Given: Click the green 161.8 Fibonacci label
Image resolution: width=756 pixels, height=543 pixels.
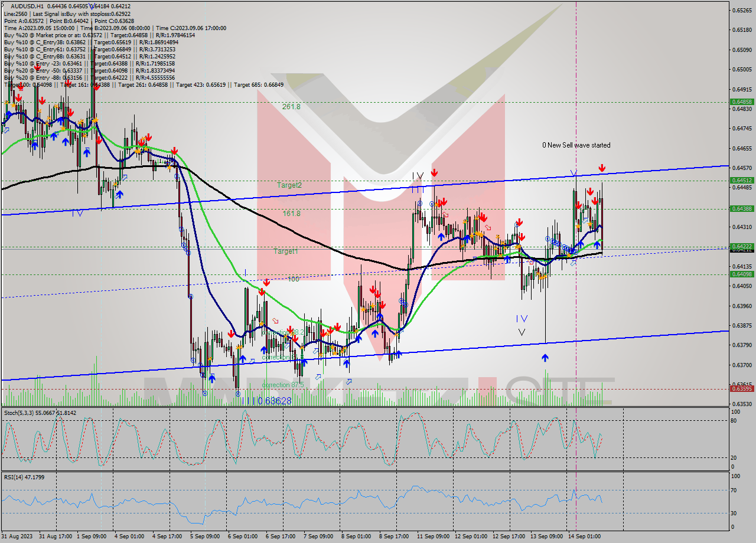Looking at the screenshot, I should click(x=291, y=213).
